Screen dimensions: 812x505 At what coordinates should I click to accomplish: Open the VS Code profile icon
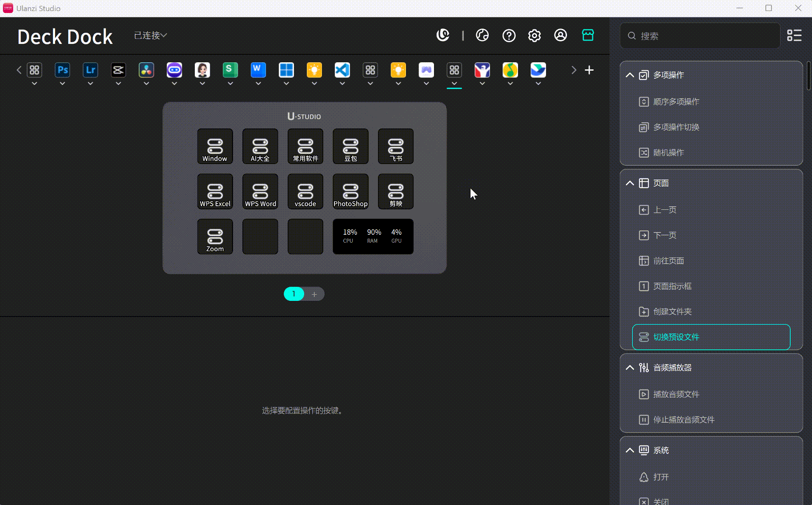click(x=342, y=70)
